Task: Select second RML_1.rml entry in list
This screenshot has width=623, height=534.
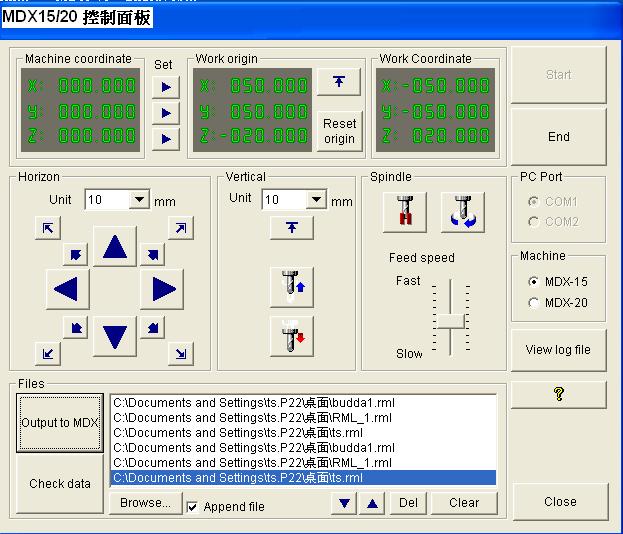Action: pos(303,463)
